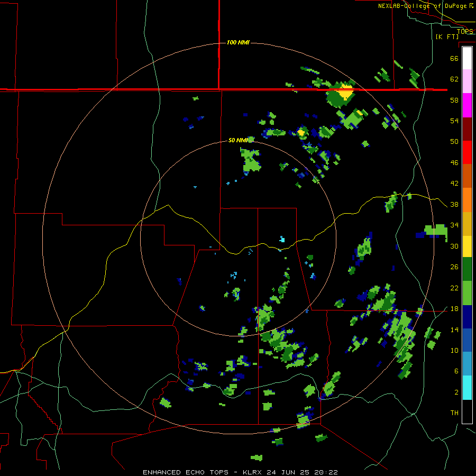Pick the dark red legend swatch
This screenshot has width=476, height=476.
click(467, 129)
